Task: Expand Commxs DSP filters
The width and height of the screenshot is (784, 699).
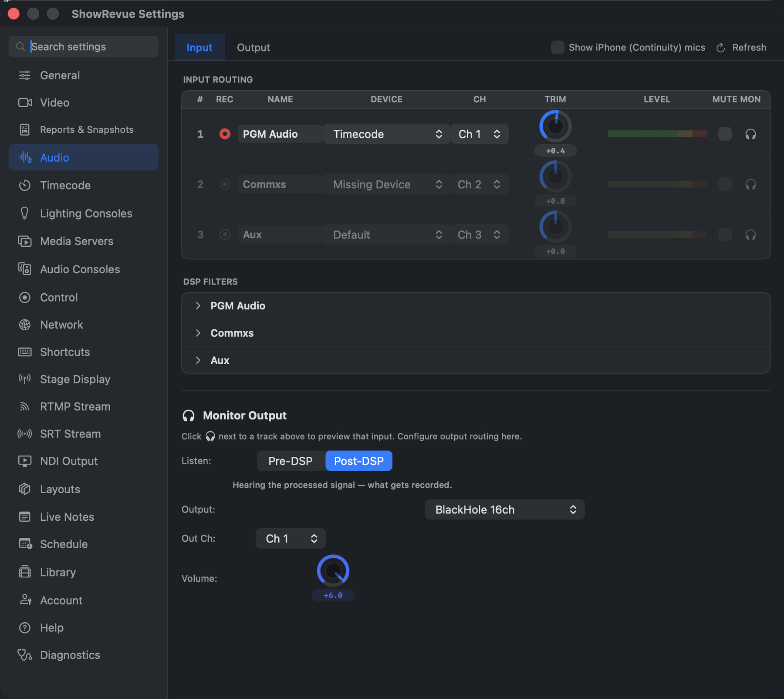Action: [x=198, y=333]
